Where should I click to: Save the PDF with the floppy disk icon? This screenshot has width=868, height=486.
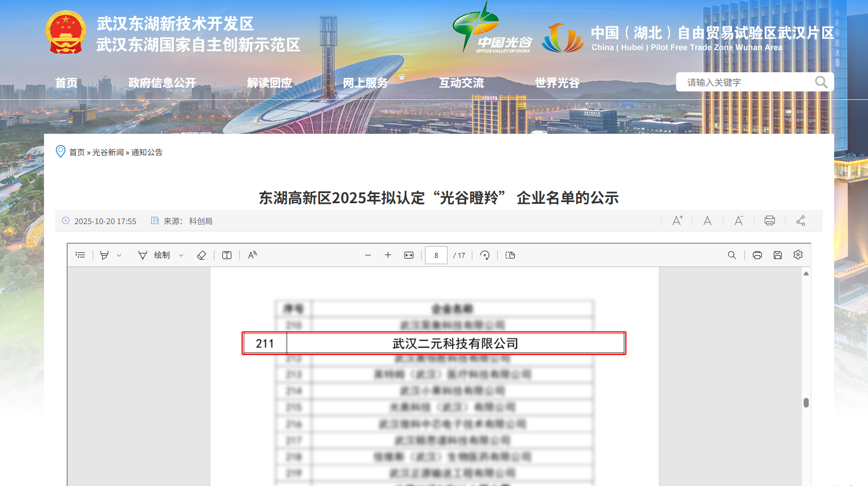pyautogui.click(x=777, y=255)
